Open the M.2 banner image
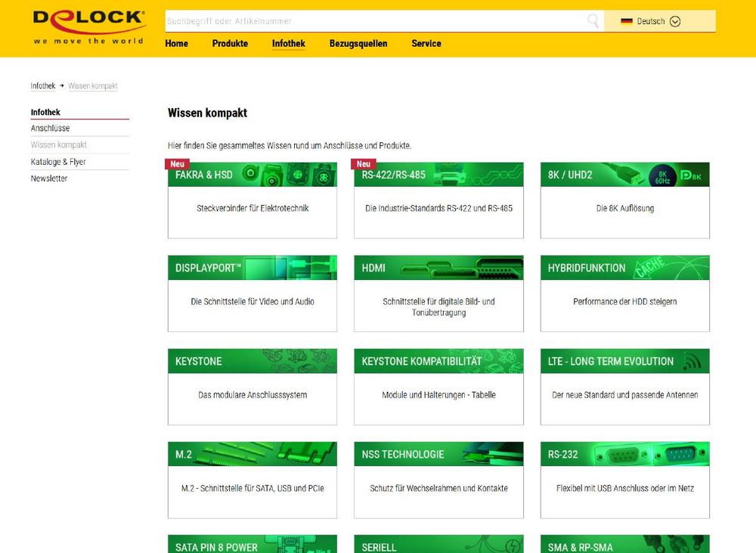The image size is (756, 553). tap(252, 454)
